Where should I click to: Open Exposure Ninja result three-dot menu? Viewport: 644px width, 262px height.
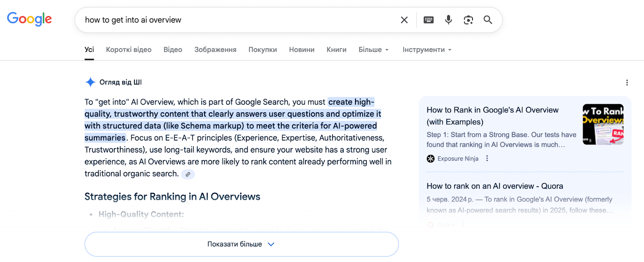[487, 159]
